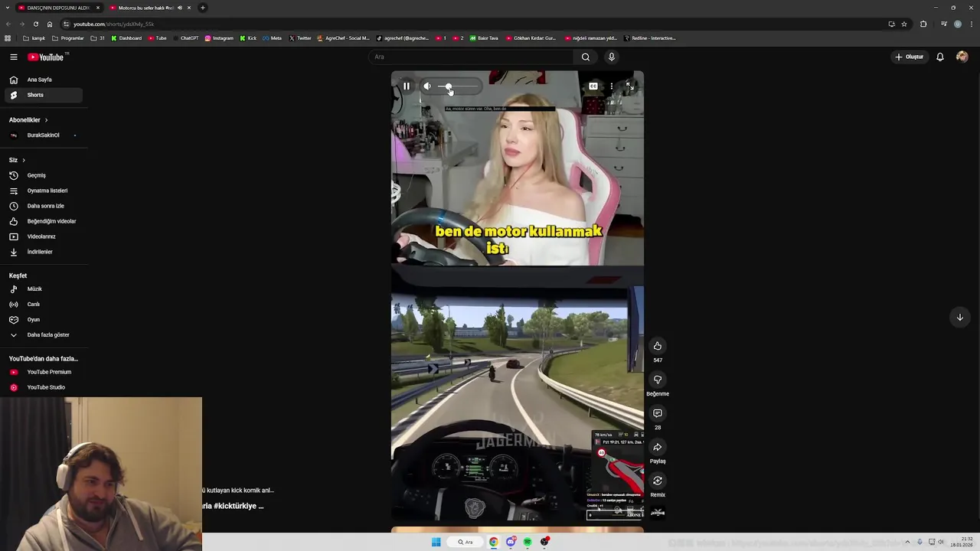Open Beğendiğim videolar
This screenshot has height=551, width=980.
[x=43, y=221]
